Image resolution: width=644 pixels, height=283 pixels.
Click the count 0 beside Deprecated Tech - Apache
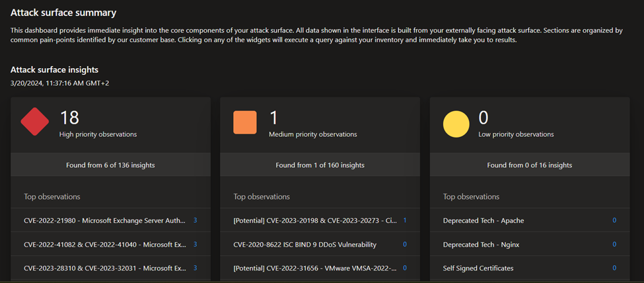click(x=614, y=220)
